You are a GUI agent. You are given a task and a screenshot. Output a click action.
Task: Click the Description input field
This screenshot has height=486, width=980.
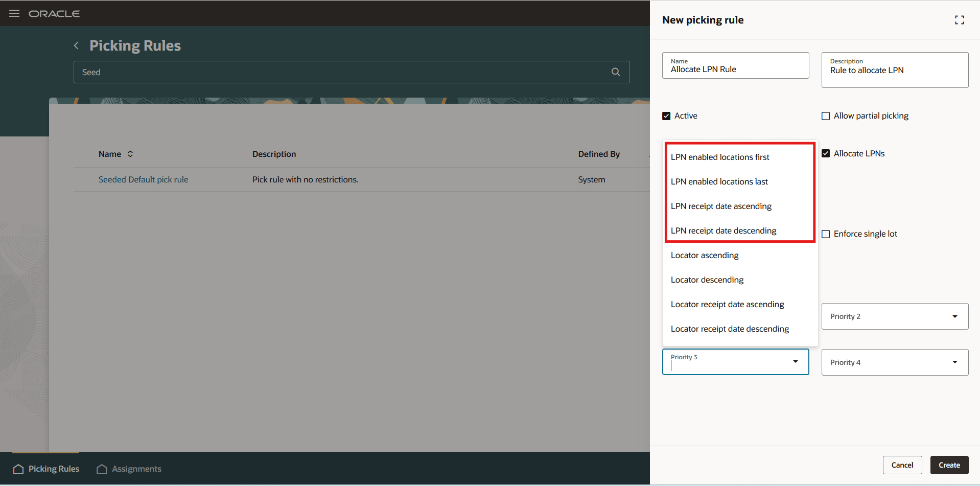(x=895, y=70)
